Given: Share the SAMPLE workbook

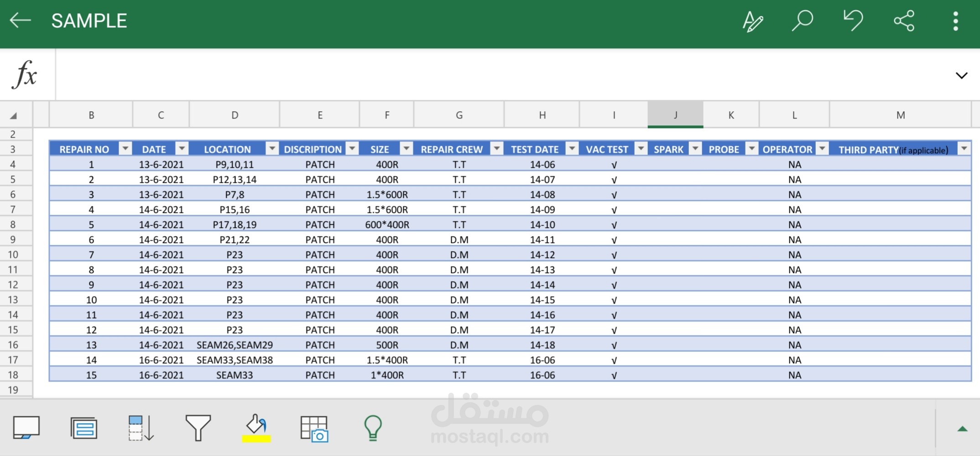Looking at the screenshot, I should tap(904, 20).
